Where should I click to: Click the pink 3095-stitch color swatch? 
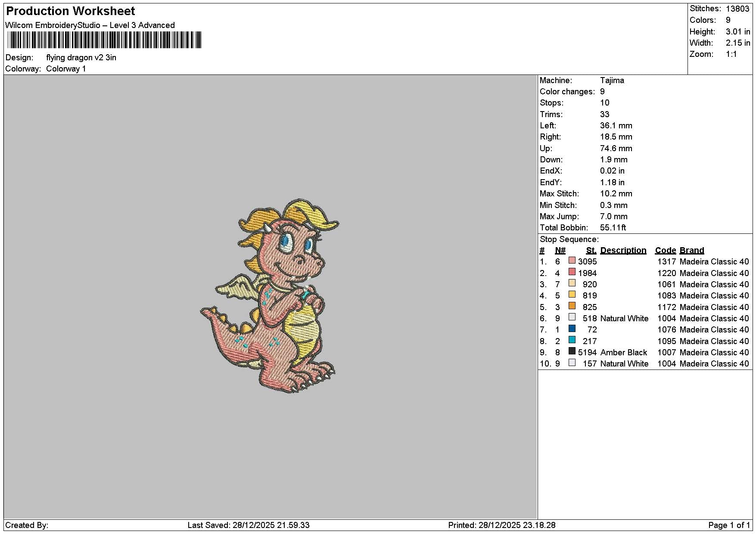click(572, 261)
